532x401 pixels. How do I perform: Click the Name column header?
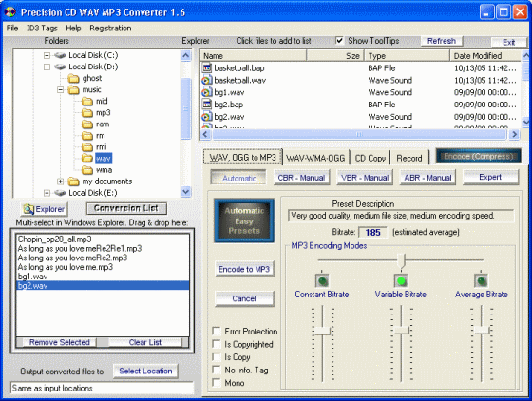(x=253, y=56)
